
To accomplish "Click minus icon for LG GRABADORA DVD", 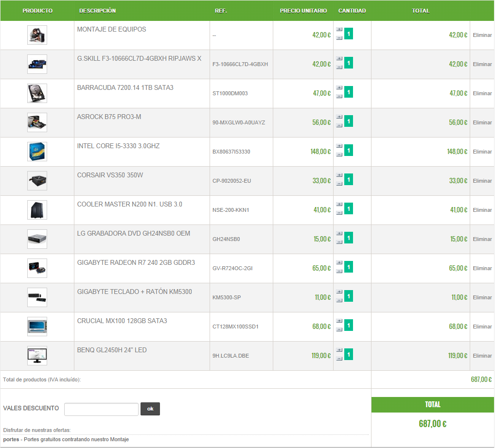I will 339,242.
